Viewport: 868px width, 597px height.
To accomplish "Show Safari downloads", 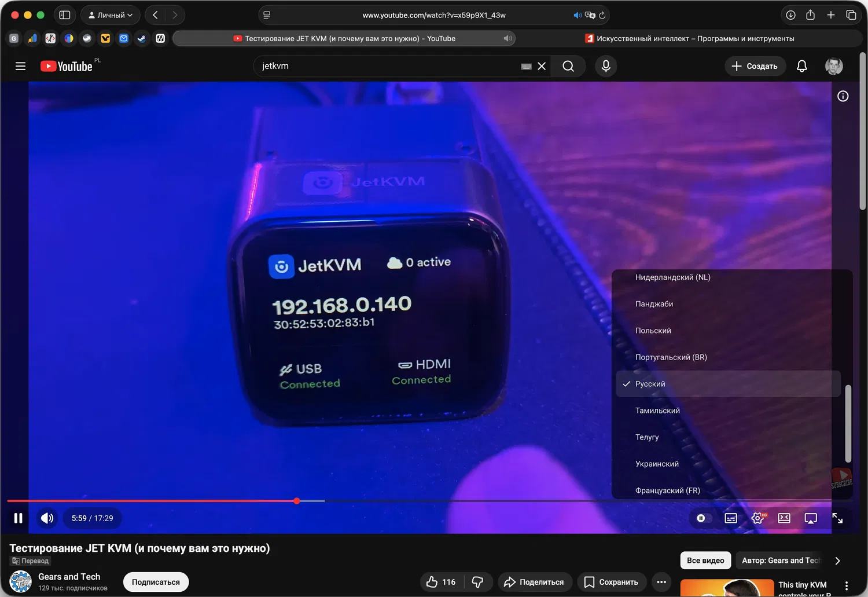I will 790,15.
